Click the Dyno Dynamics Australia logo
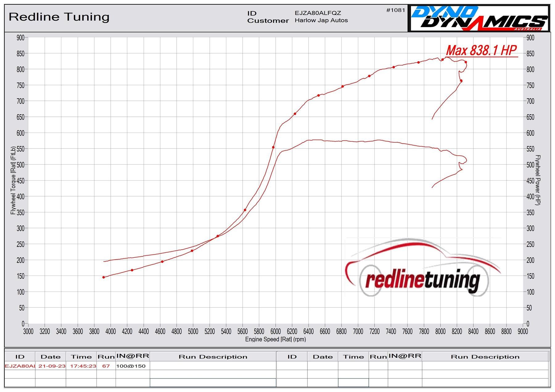 click(x=479, y=18)
